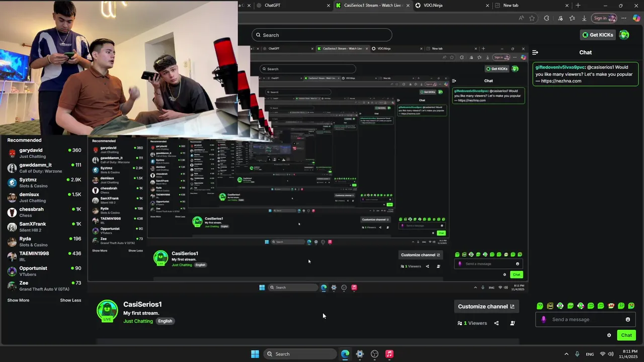Screen dimensions: 644x362
Task: Open the Settings gear on the taskbar
Action: (360, 354)
